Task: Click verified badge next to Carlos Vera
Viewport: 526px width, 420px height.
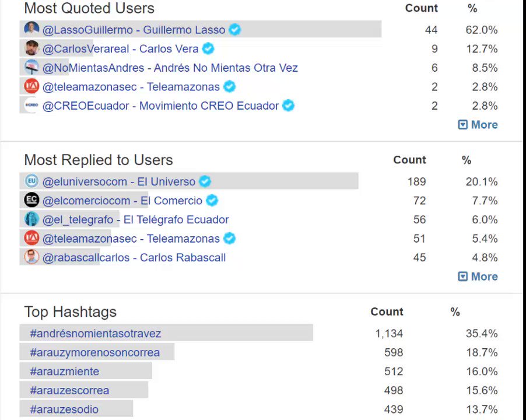Action: tap(208, 48)
